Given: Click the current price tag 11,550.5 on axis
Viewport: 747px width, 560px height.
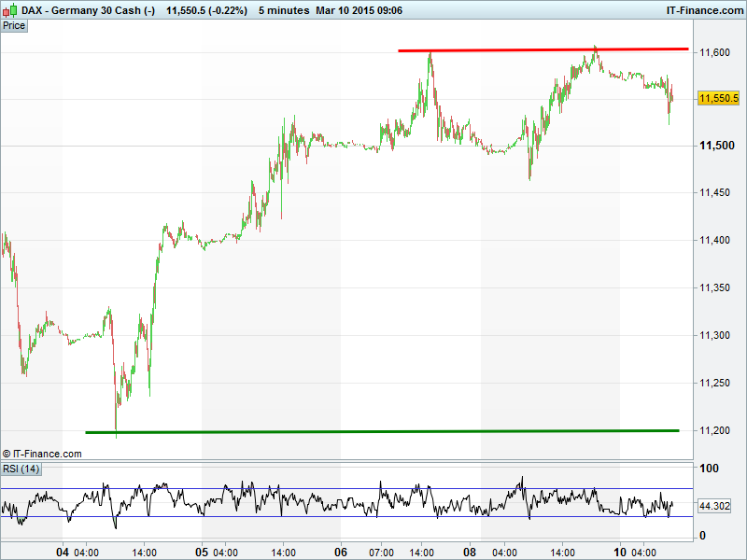Looking at the screenshot, I should tap(718, 98).
